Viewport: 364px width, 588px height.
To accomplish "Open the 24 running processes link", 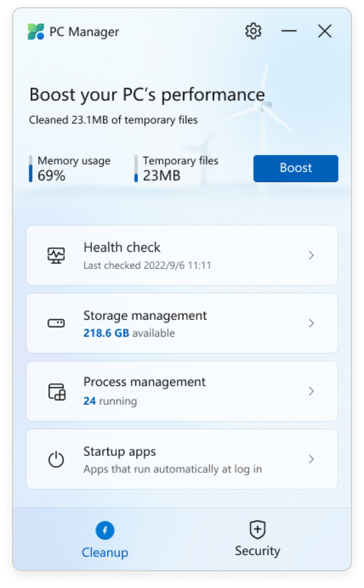I will (x=110, y=401).
